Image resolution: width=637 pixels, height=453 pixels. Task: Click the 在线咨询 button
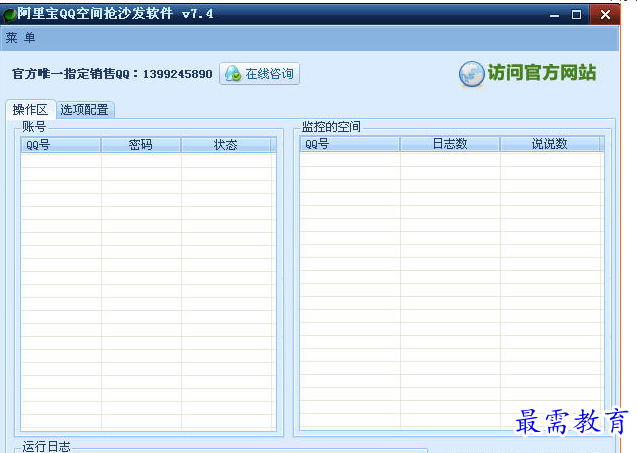click(259, 74)
